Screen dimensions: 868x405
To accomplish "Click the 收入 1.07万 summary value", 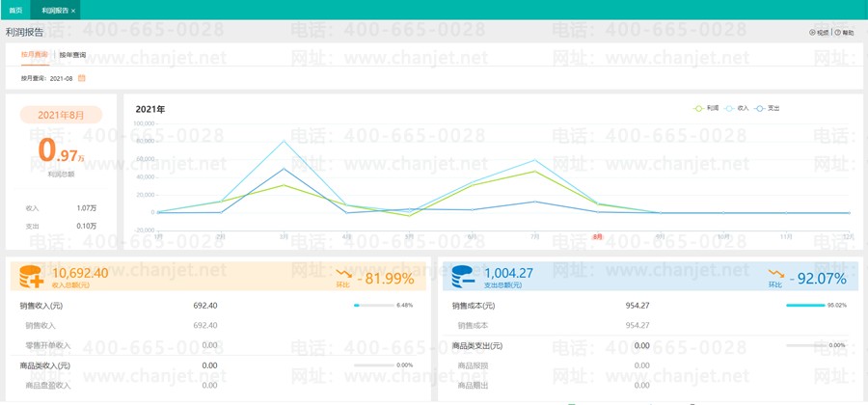I will 87,208.
